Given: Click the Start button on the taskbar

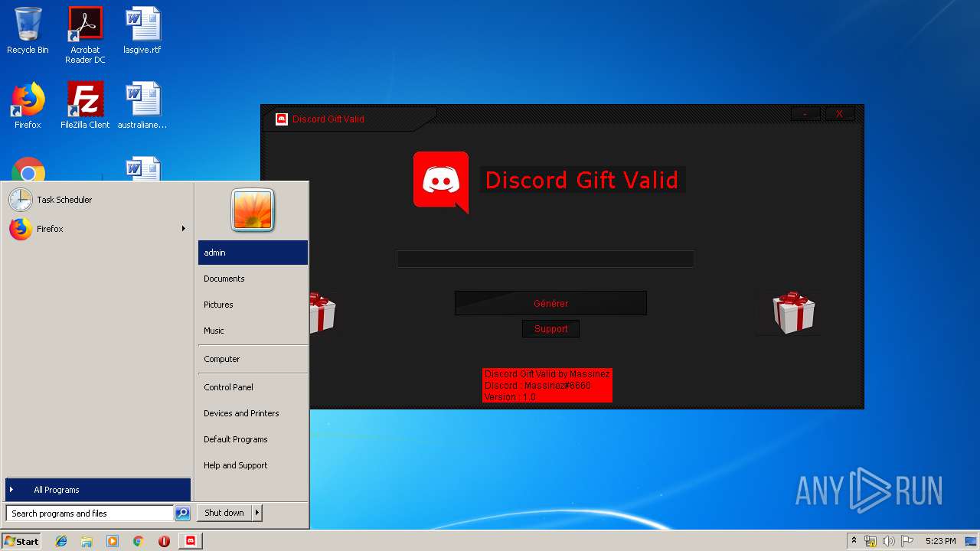Looking at the screenshot, I should click(x=21, y=541).
